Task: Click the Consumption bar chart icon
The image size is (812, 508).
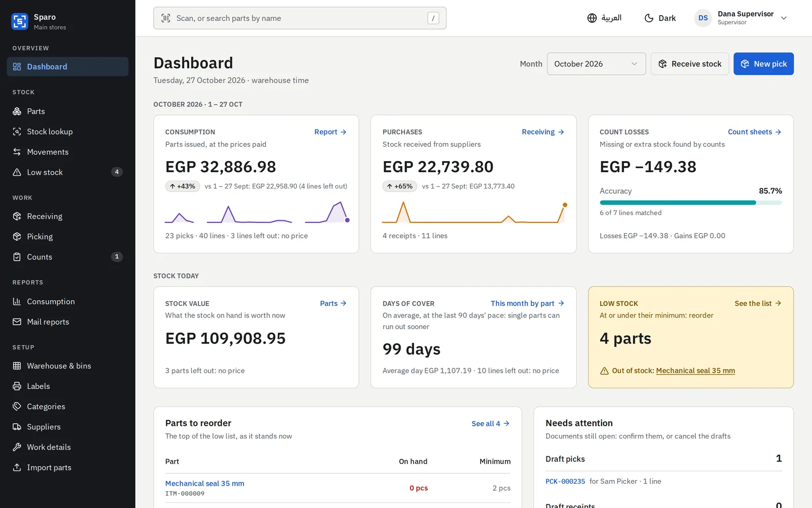Action: tap(17, 301)
